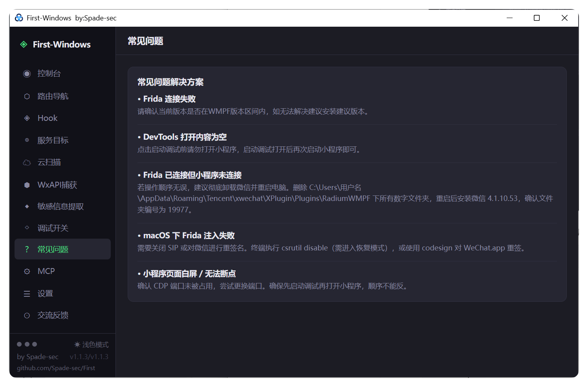Click the 设置 three-line icon
This screenshot has width=588, height=387.
point(27,294)
